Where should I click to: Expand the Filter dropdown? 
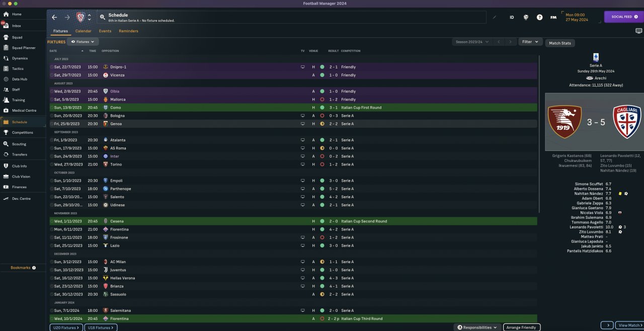coord(530,42)
